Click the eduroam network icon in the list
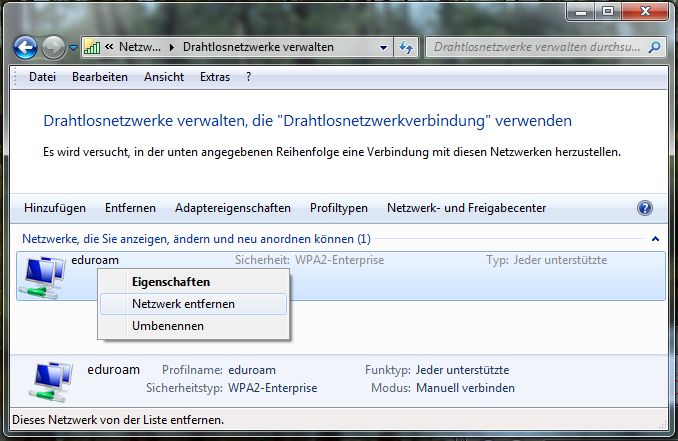This screenshot has height=441, width=678. pyautogui.click(x=42, y=277)
